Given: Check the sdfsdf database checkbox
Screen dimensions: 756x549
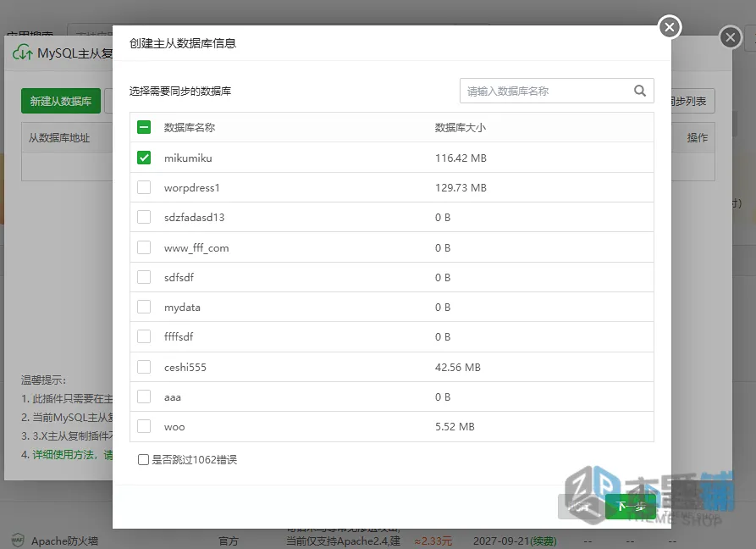Looking at the screenshot, I should 144,277.
